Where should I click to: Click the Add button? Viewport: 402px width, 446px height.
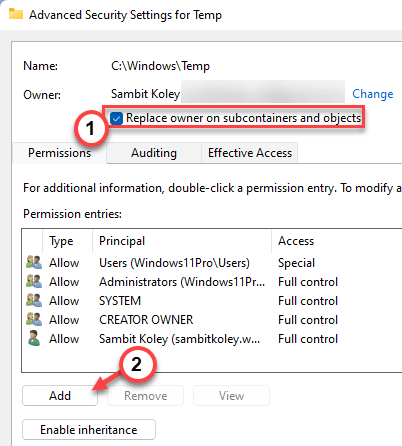point(60,396)
